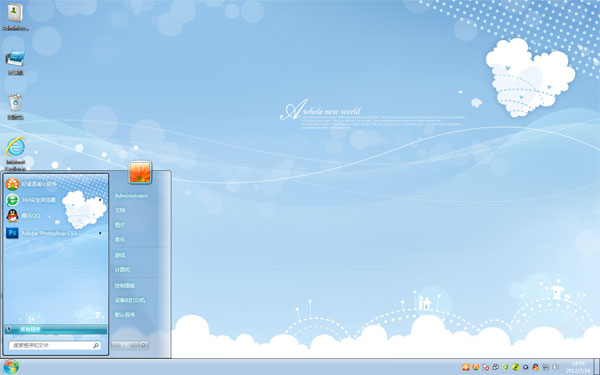The height and width of the screenshot is (375, 600).
Task: Click the blue round tray icon
Action: point(526,367)
